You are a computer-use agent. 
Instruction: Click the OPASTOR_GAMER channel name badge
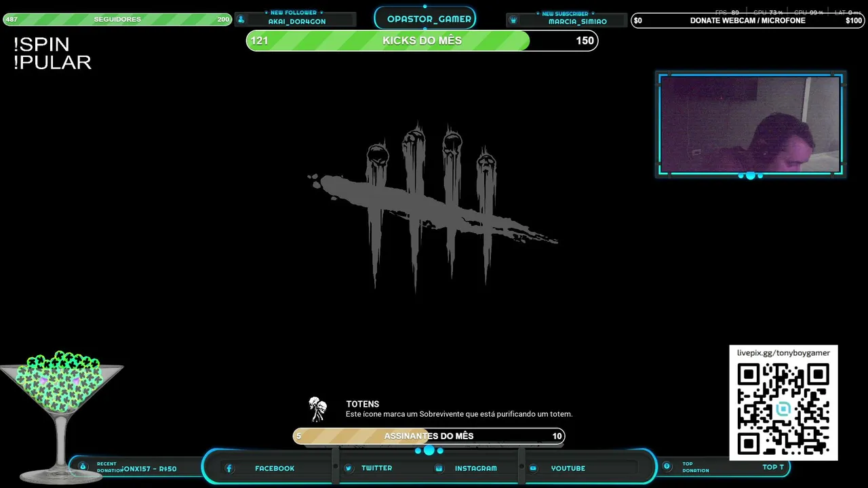[425, 18]
